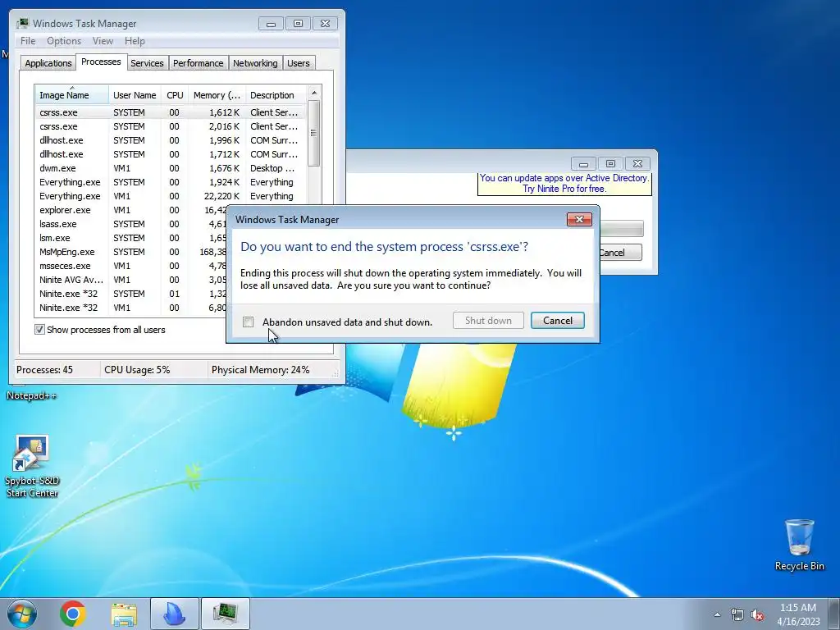
Task: Select dllhost.exe row with 1,712 K
Action: click(x=171, y=154)
